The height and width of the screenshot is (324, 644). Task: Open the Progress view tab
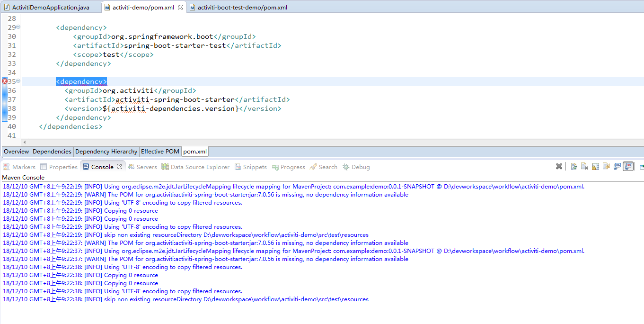[289, 167]
